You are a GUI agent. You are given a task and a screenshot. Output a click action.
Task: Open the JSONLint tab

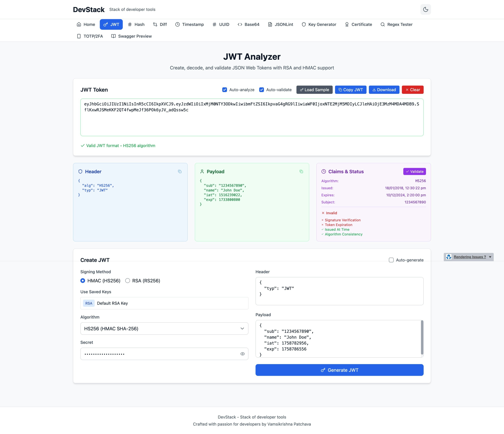pyautogui.click(x=280, y=24)
